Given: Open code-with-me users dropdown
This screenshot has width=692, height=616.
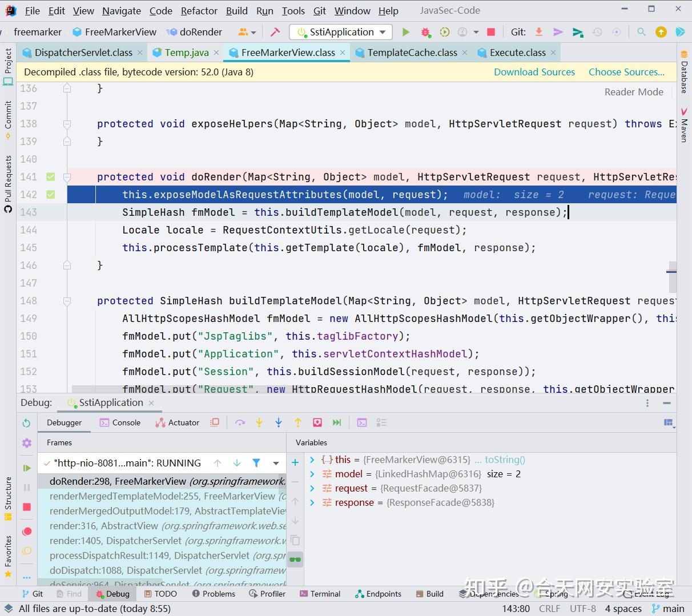Looking at the screenshot, I should click(x=247, y=32).
